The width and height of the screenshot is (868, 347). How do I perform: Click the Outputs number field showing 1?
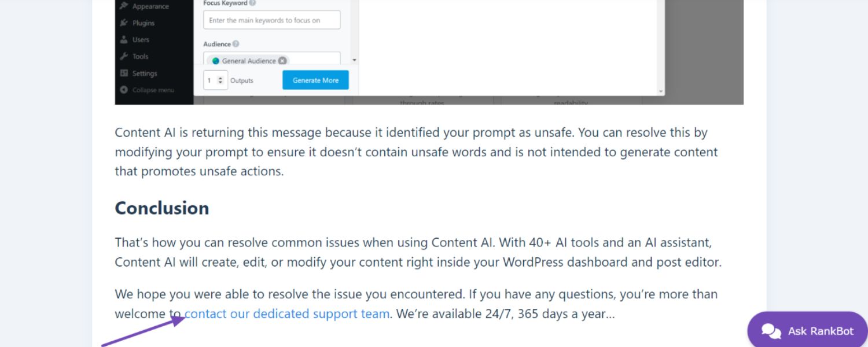[210, 80]
